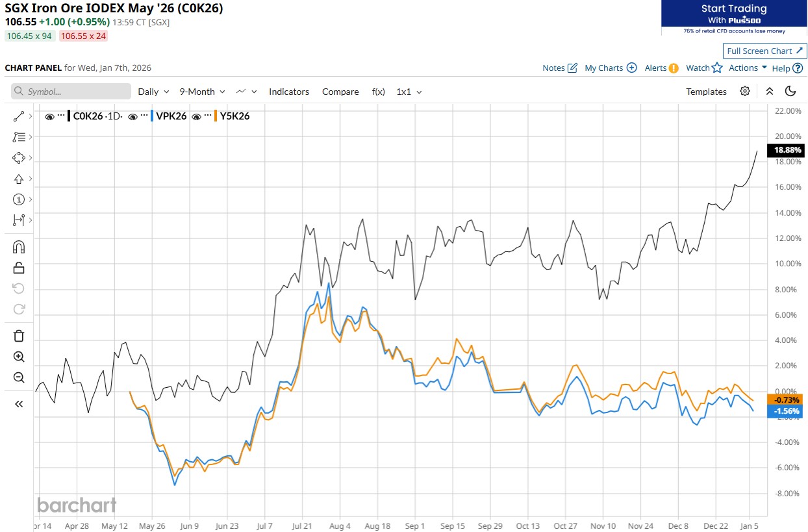Open the Indicators menu
The height and width of the screenshot is (532, 808).
point(289,92)
